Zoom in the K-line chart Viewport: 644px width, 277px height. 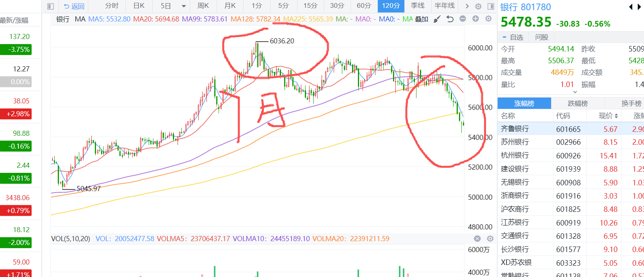pos(475,19)
